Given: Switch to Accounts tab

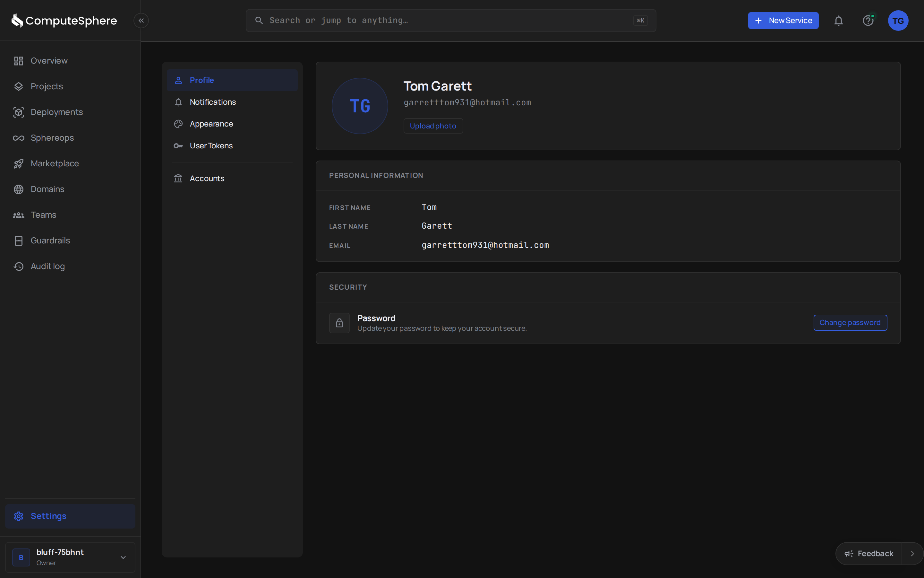Looking at the screenshot, I should click(x=232, y=179).
